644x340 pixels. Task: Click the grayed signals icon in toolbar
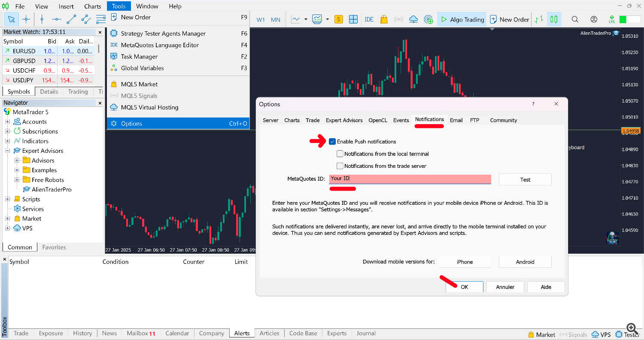point(398,19)
